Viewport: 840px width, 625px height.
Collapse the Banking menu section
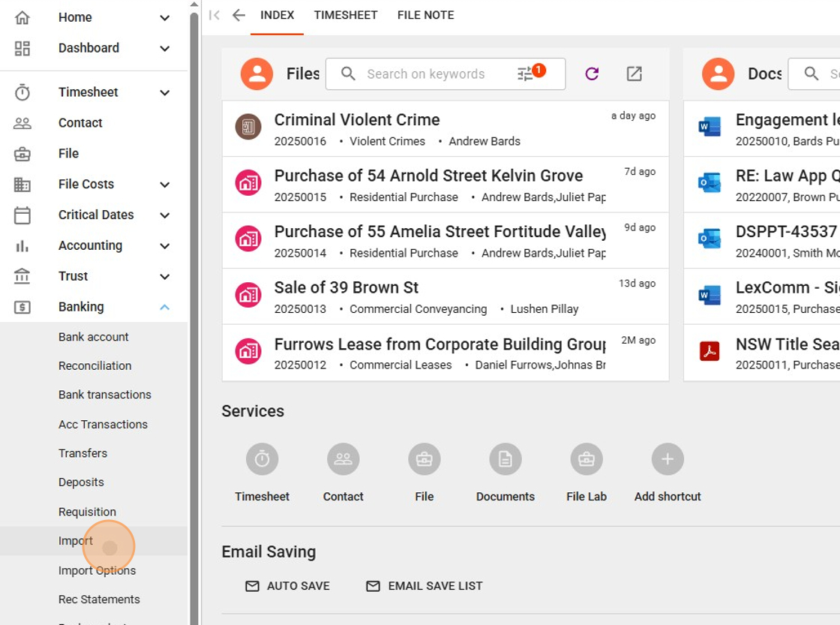[164, 307]
